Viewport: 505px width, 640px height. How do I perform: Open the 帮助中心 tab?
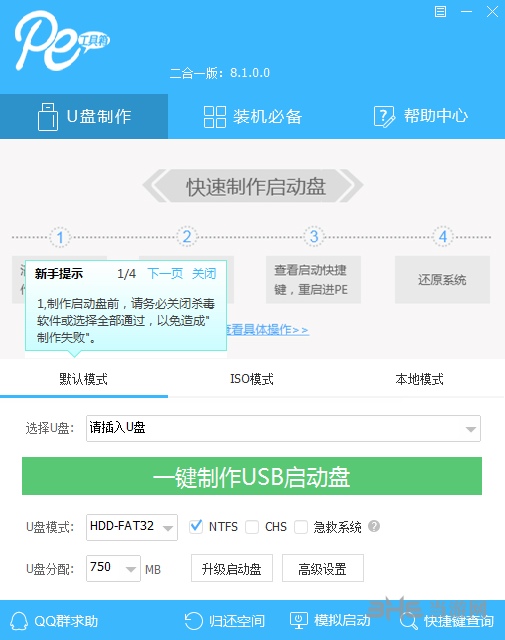(x=420, y=116)
